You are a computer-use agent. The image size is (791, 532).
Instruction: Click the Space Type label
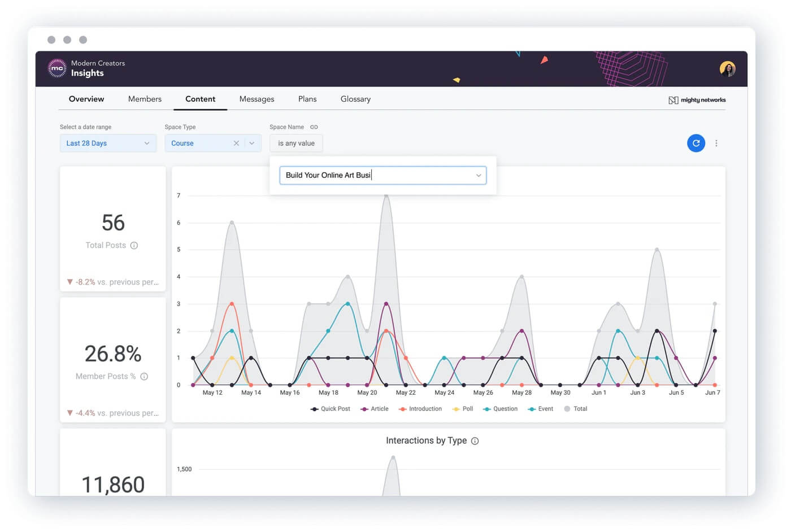click(x=180, y=127)
